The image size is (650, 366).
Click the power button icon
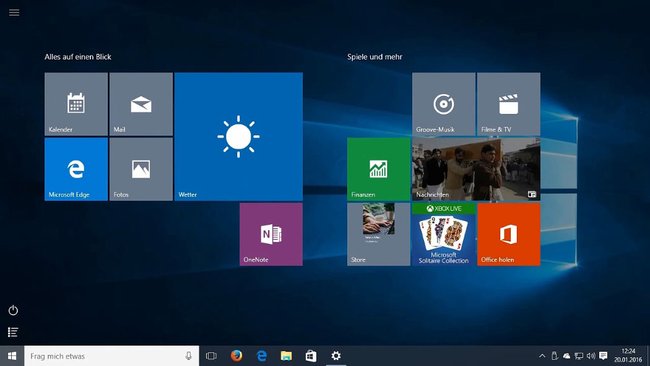coord(13,310)
